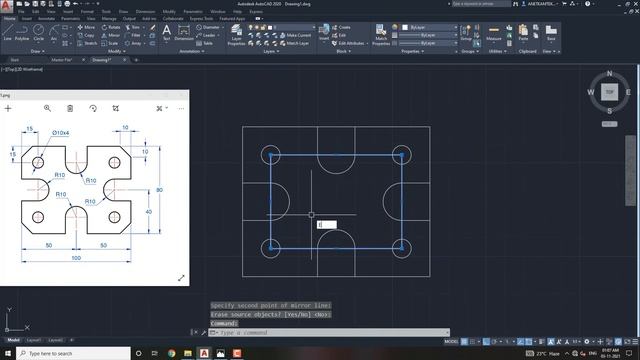The image size is (640, 360).
Task: Click the Stretch tool
Action: pos(87,43)
